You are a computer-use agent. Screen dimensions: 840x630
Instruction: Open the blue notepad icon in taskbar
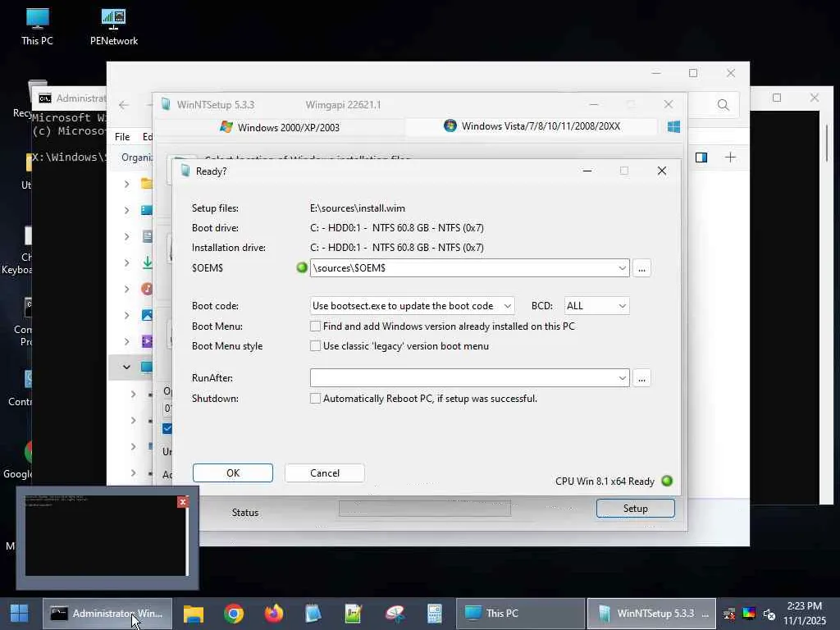coord(313,614)
